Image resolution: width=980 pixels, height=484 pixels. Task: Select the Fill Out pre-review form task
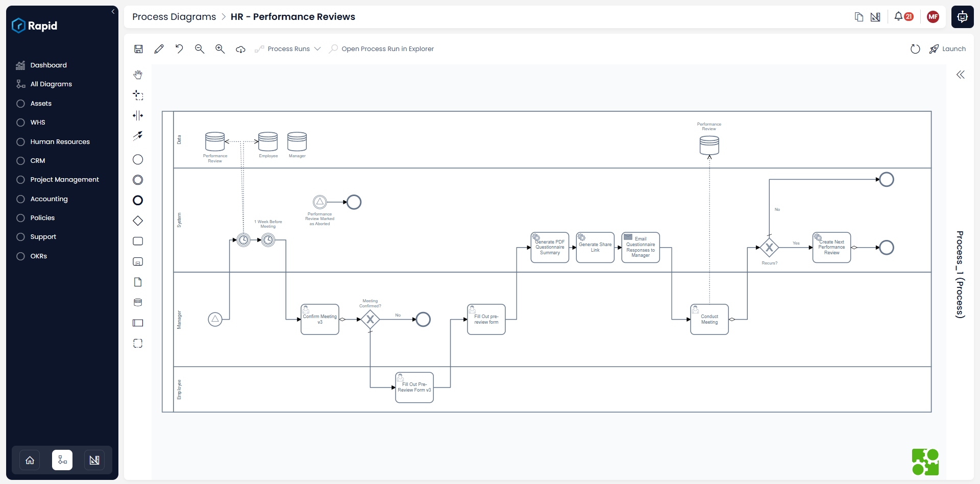pyautogui.click(x=486, y=320)
